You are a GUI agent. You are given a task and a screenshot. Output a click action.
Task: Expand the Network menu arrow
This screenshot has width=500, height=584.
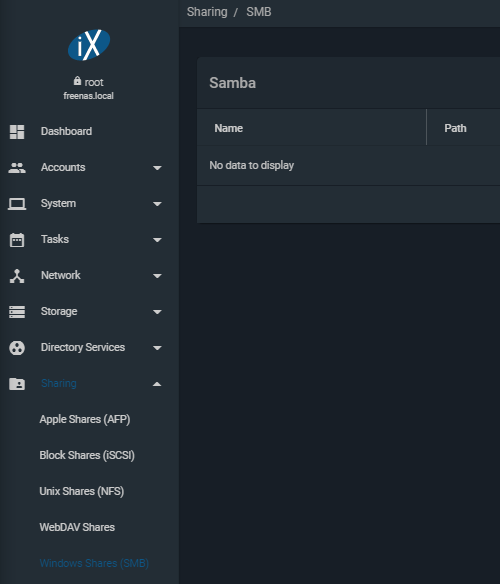click(x=157, y=276)
